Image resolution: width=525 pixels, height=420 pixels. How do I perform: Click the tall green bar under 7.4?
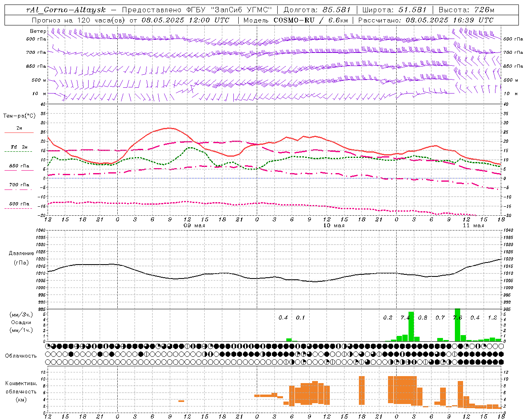coord(411,326)
